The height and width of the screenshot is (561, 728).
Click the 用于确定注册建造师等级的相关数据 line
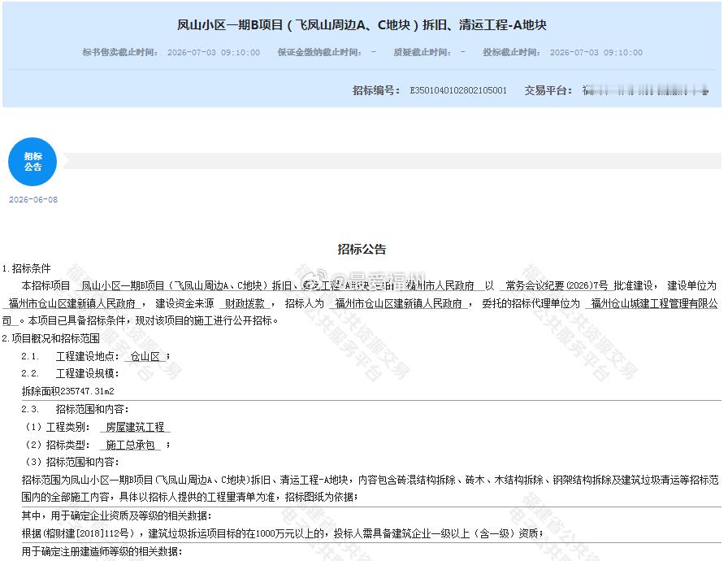coord(102,552)
